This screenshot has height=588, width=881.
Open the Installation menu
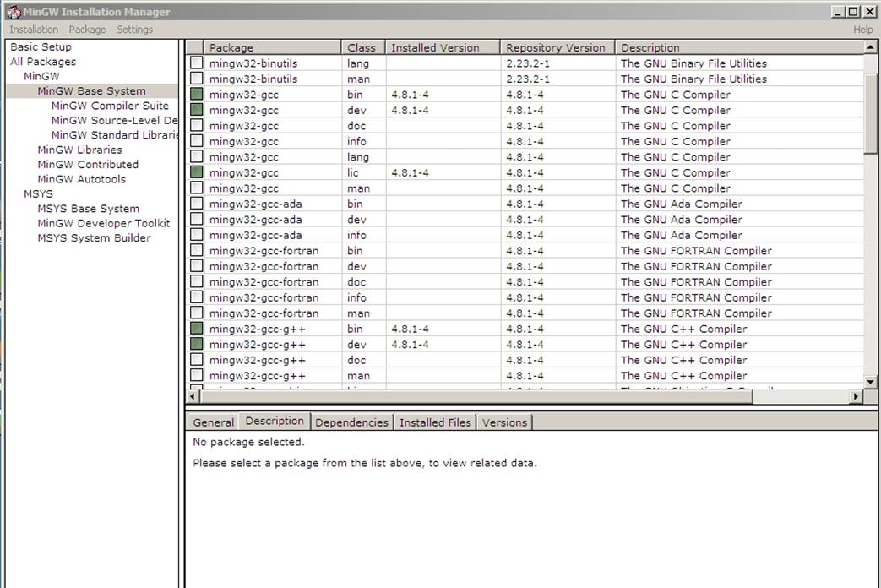coord(34,30)
